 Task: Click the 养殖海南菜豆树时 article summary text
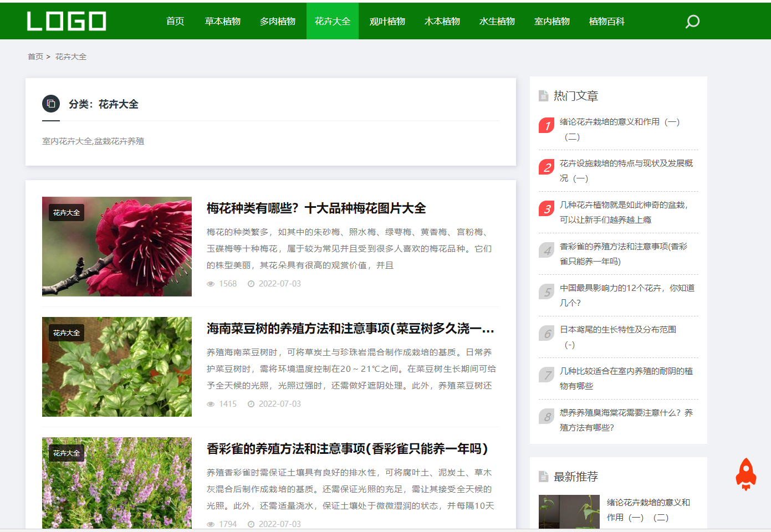(351, 369)
